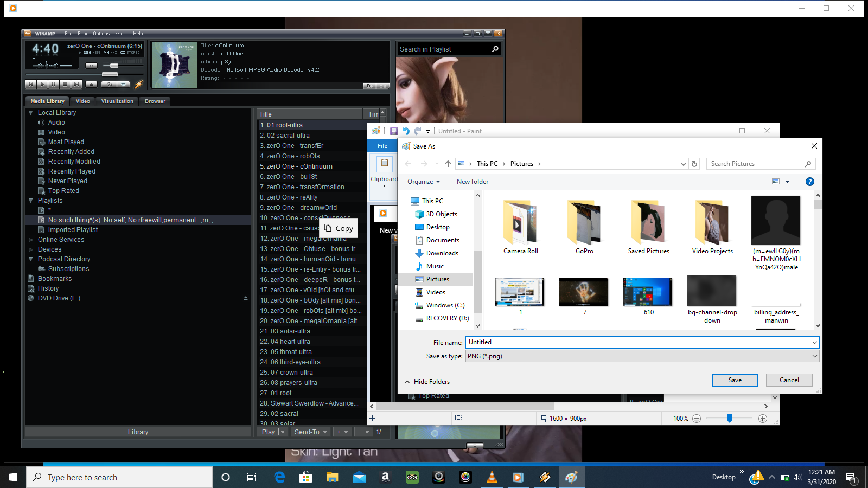
Task: Change view via the view options icon
Action: click(776, 182)
